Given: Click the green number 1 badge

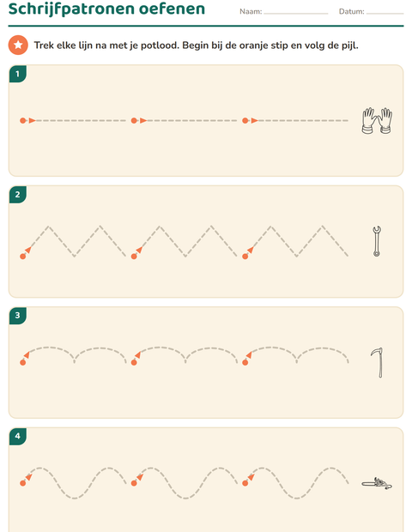Looking at the screenshot, I should click(18, 74).
